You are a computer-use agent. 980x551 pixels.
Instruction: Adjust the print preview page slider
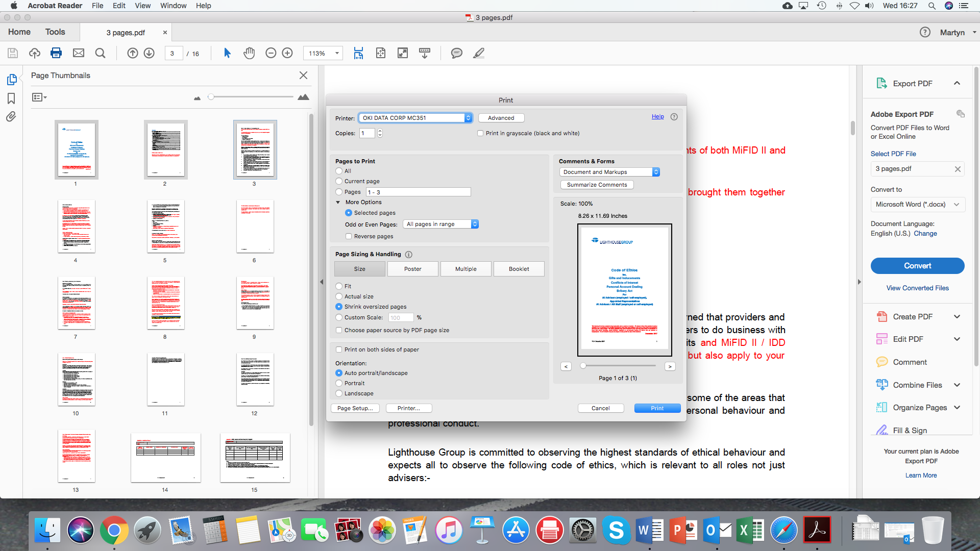coord(583,366)
